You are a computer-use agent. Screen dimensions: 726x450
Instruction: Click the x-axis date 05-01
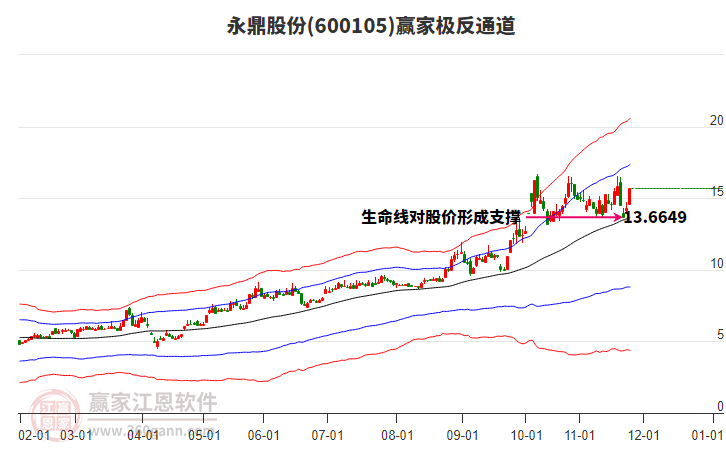[x=204, y=436]
